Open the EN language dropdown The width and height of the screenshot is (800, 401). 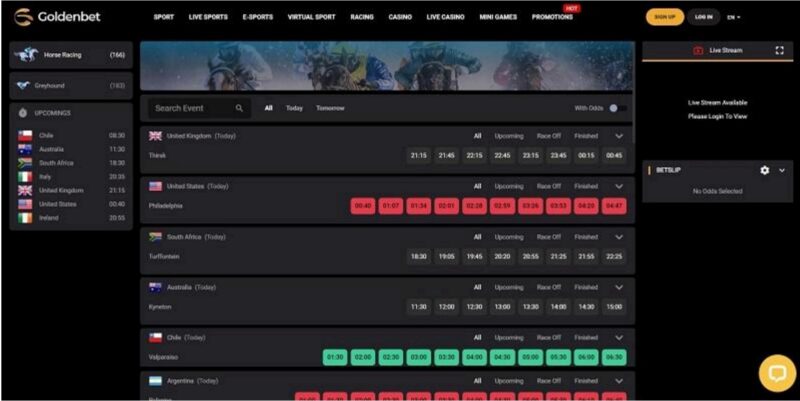pos(733,17)
